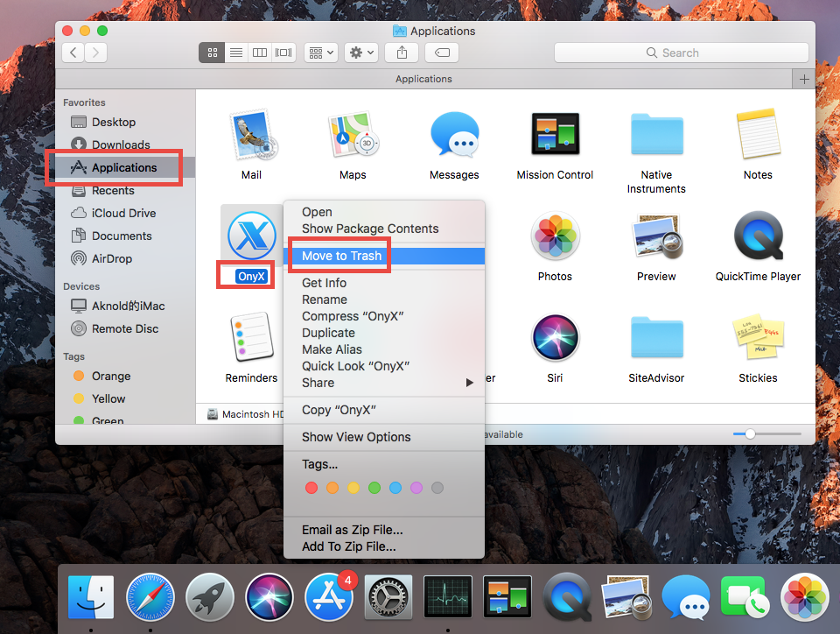Open the action gear menu
The height and width of the screenshot is (634, 840).
coord(360,52)
